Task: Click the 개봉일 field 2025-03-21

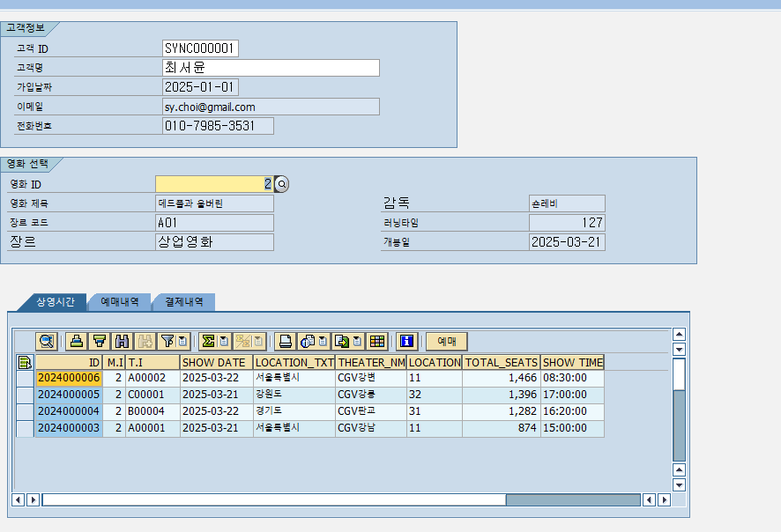Action: click(567, 242)
